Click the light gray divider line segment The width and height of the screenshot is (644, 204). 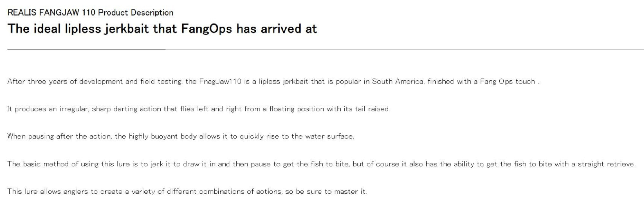point(402,49)
